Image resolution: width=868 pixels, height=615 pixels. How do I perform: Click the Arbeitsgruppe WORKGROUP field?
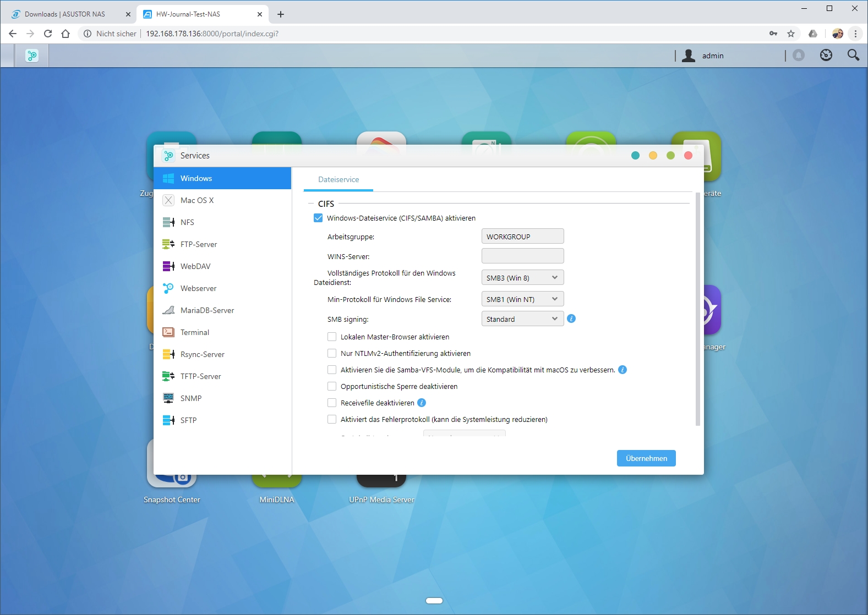point(522,237)
